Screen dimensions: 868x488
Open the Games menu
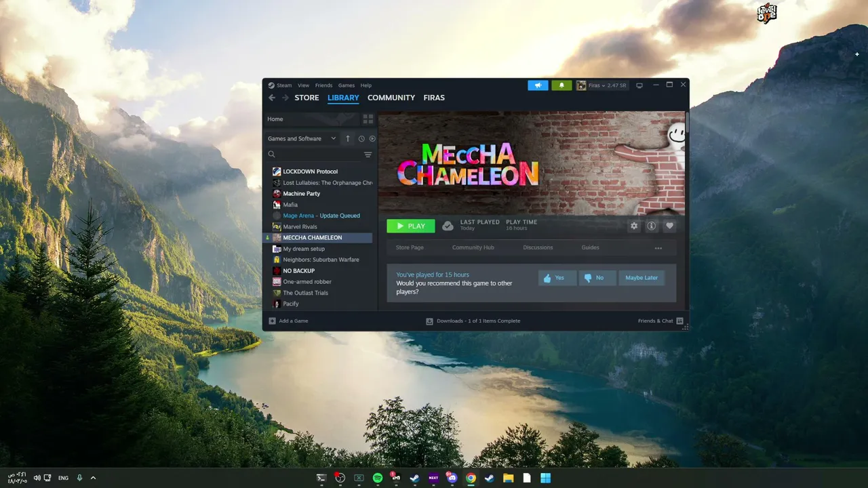[x=347, y=85]
